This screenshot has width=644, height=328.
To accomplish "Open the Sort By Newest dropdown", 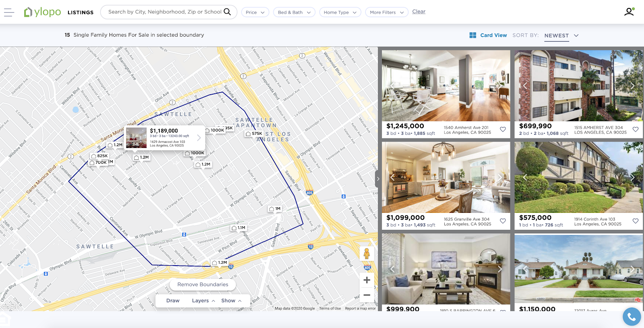I will (561, 35).
